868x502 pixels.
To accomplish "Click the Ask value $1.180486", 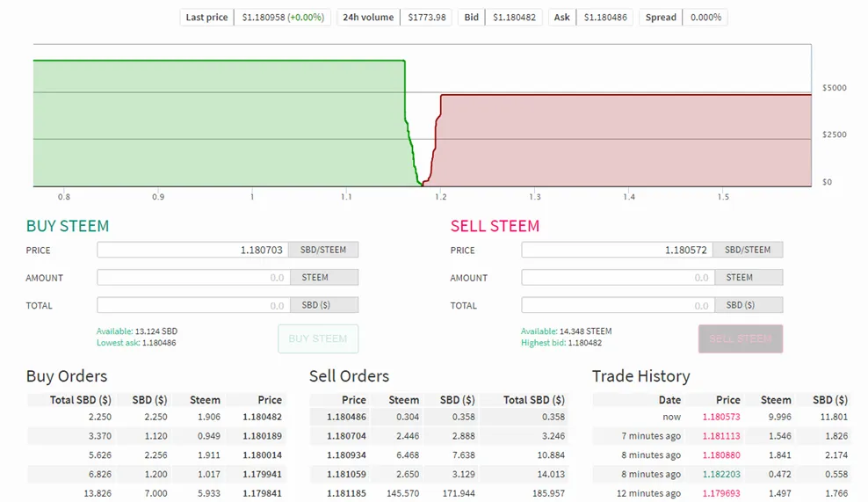I will point(605,18).
